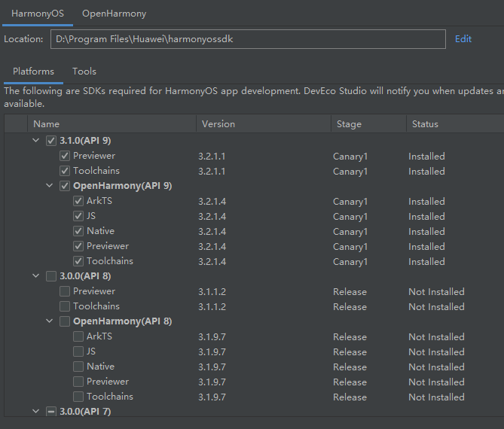This screenshot has height=429, width=504.
Task: Collapse the 3.0.0(API 8) group
Action: coord(36,275)
